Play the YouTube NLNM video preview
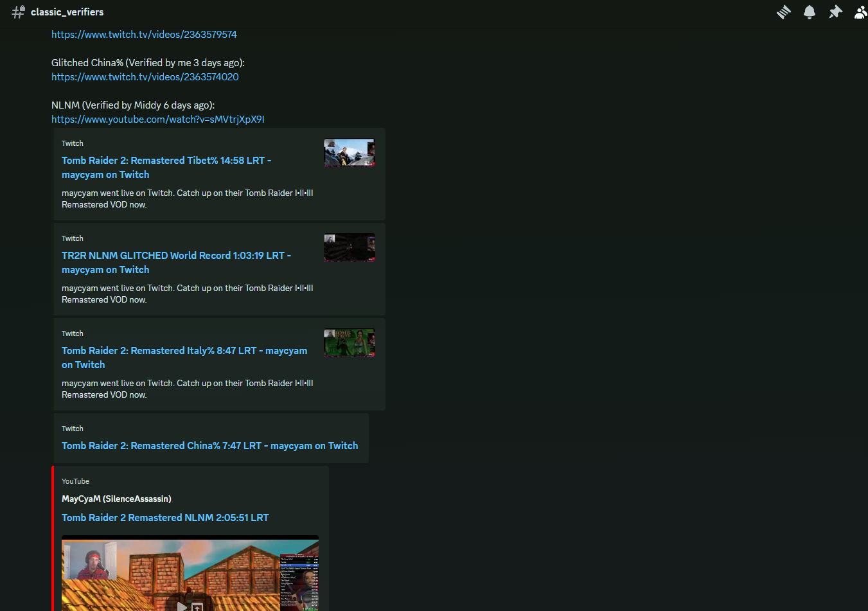The height and width of the screenshot is (611, 868). [182, 606]
